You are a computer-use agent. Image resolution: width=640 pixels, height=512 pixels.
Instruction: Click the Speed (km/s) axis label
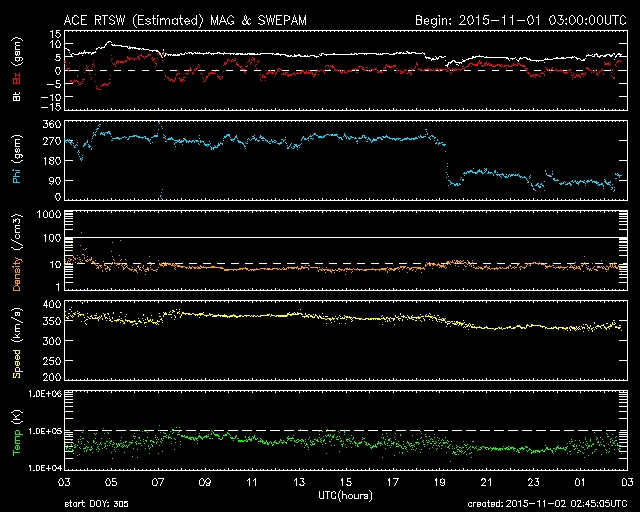pos(15,340)
